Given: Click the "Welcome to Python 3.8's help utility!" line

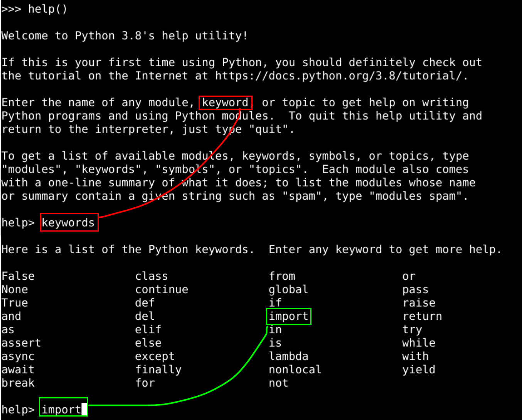Looking at the screenshot, I should [124, 36].
